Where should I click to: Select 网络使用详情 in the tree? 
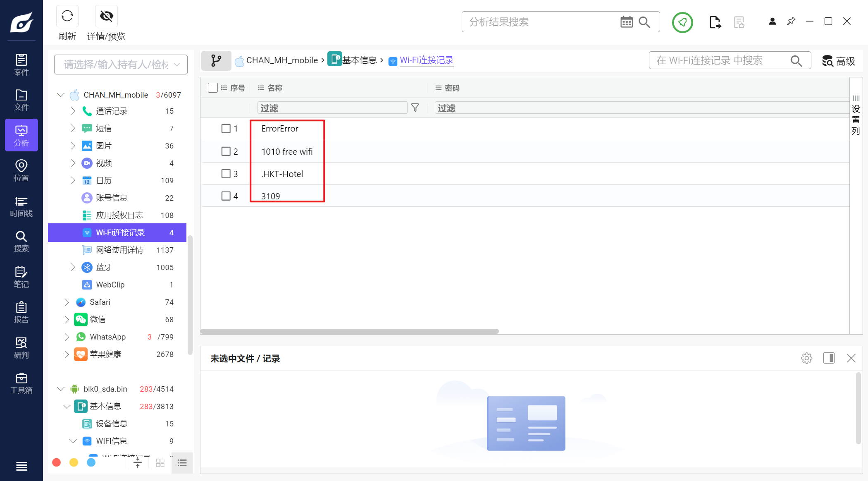119,250
